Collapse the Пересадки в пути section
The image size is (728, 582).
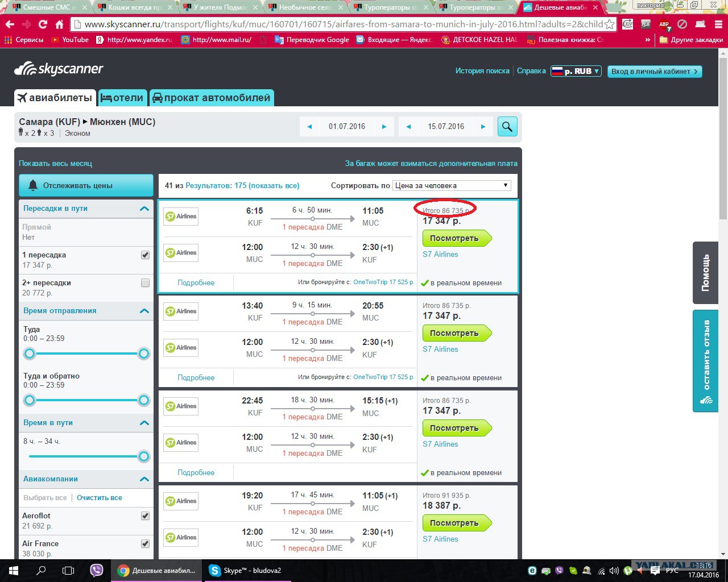tap(144, 209)
